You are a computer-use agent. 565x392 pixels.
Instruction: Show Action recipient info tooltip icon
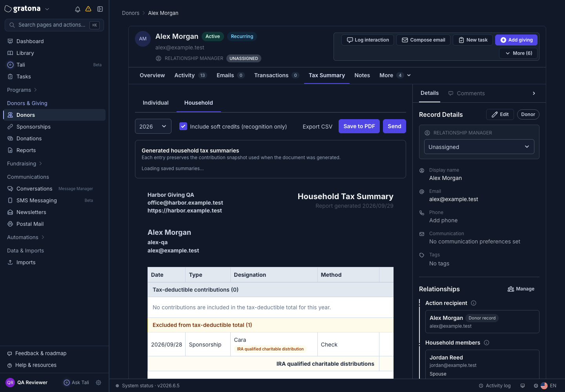click(474, 303)
